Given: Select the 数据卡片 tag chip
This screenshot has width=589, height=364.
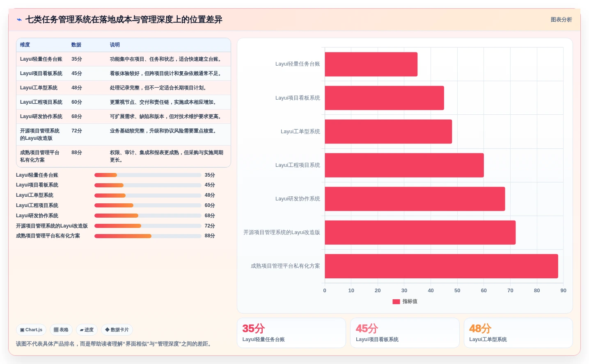Looking at the screenshot, I should (117, 330).
